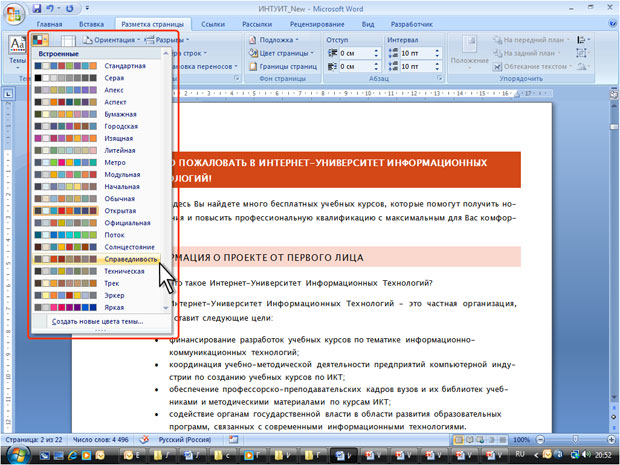Screen dimensions: 620x465
Task: Apply the Начальная color scheme
Action: pos(97,186)
